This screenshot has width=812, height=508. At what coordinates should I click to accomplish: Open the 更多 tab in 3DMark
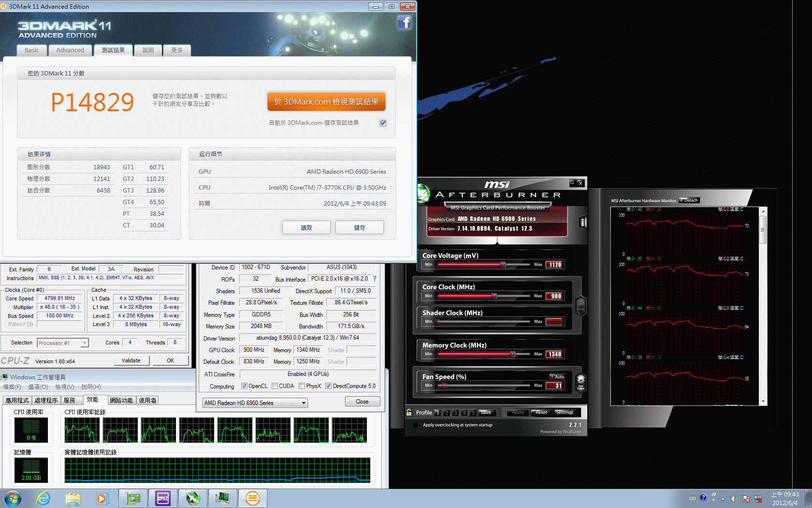(177, 50)
